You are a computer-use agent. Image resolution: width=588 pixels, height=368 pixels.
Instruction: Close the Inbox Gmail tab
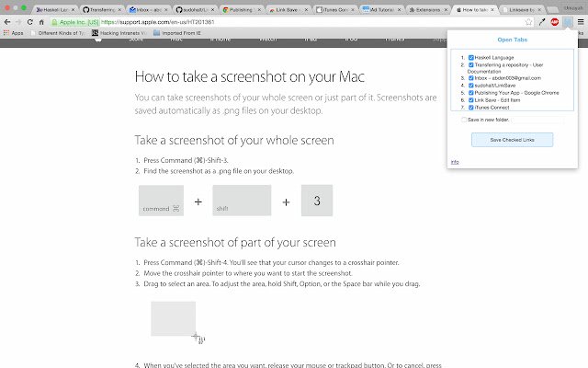165,10
